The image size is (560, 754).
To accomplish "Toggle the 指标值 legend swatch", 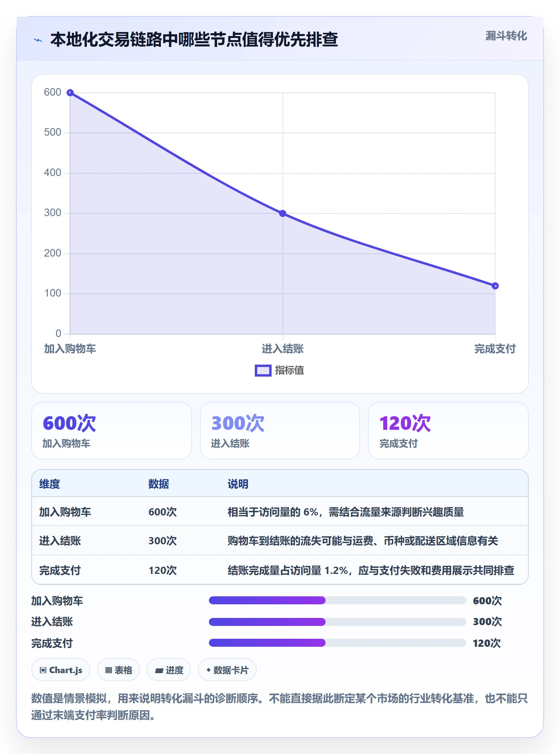I will (x=263, y=371).
